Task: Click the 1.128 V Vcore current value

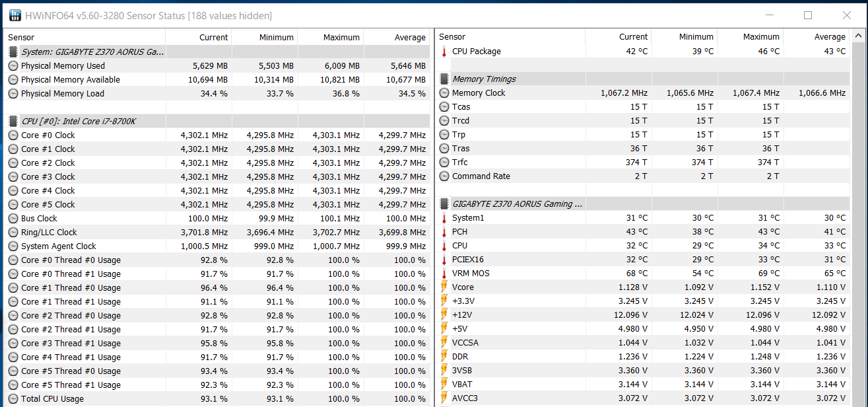Action: 634,287
